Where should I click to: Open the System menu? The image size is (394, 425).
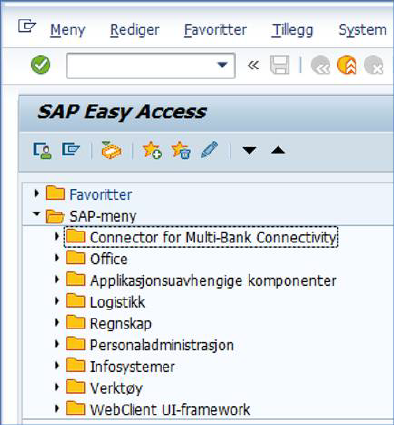[x=363, y=30]
